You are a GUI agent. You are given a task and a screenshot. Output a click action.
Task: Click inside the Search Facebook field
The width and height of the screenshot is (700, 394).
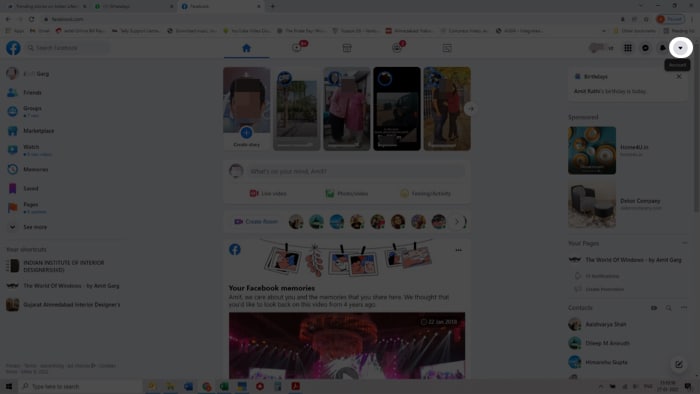click(68, 48)
